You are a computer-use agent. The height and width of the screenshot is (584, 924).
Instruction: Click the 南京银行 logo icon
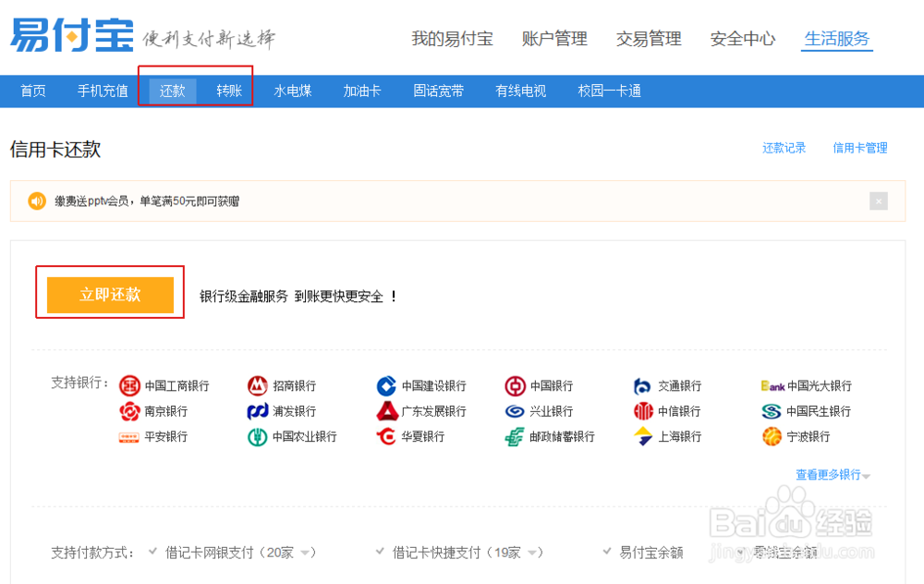(x=129, y=411)
